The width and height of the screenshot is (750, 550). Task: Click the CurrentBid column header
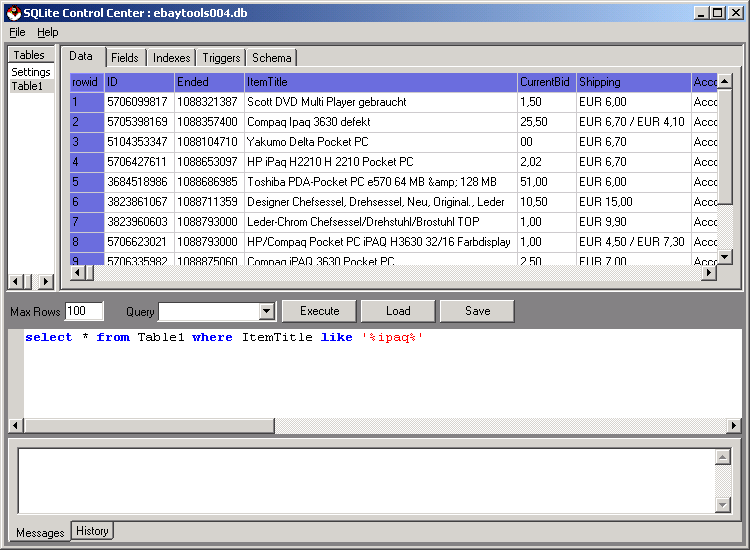[545, 82]
